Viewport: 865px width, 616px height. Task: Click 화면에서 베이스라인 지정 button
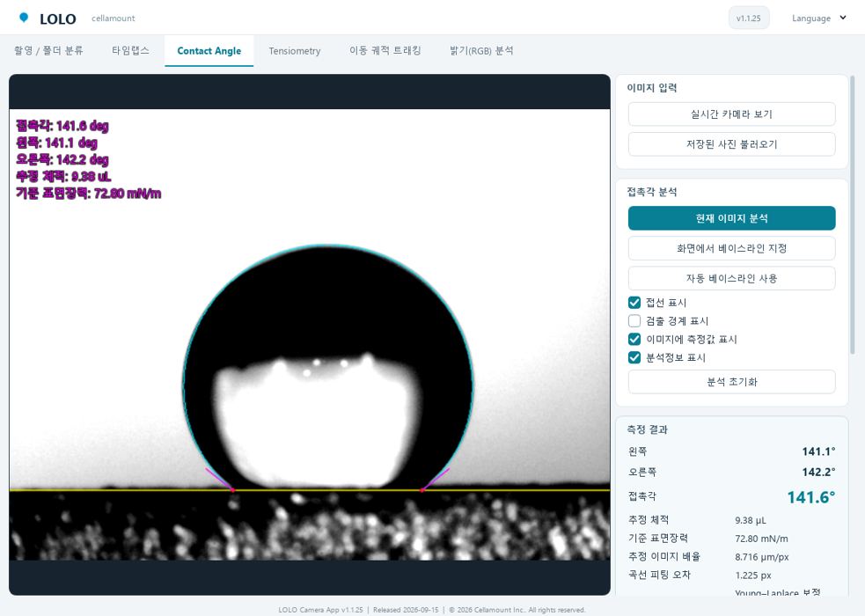pyautogui.click(x=731, y=248)
